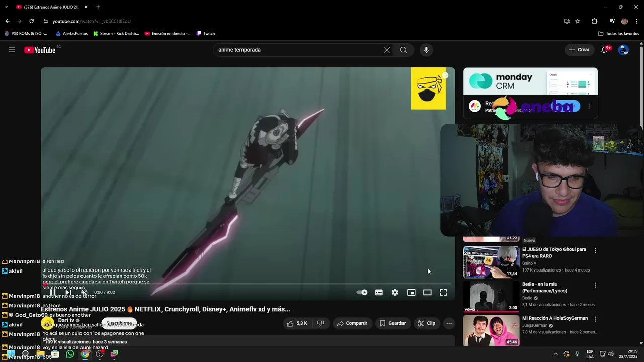Like the video with 5,3 K likes
Viewport: 644px width, 362px height.
click(297, 323)
